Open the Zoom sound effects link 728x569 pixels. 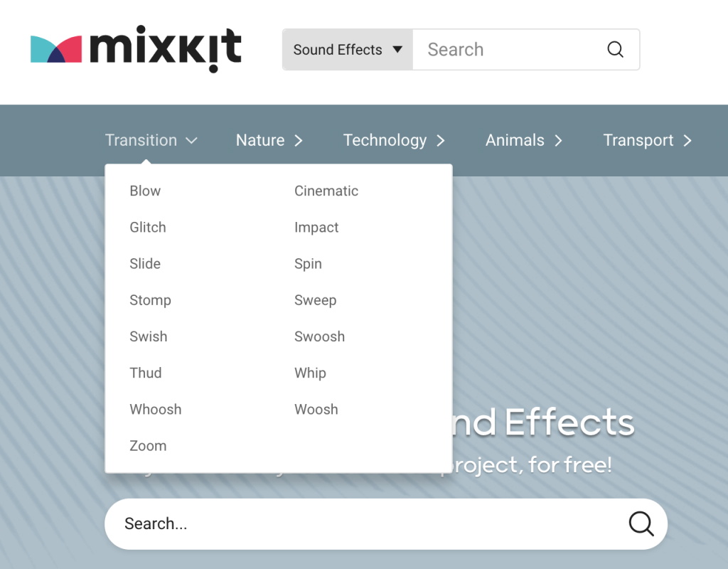click(x=148, y=446)
